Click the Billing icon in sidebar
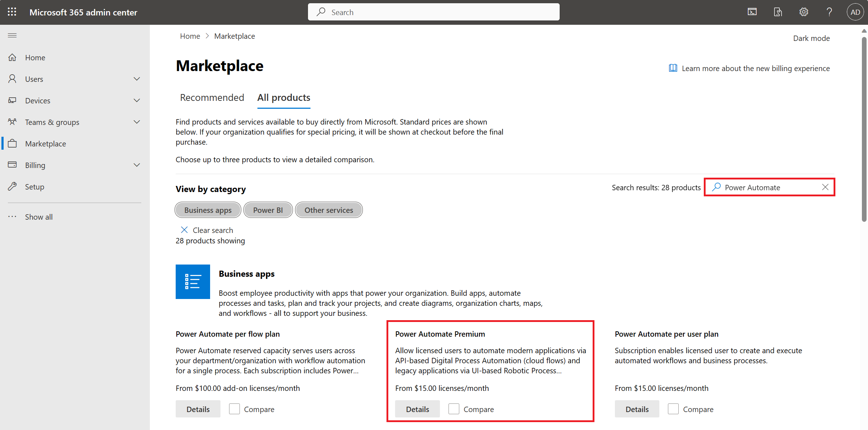 [x=13, y=165]
